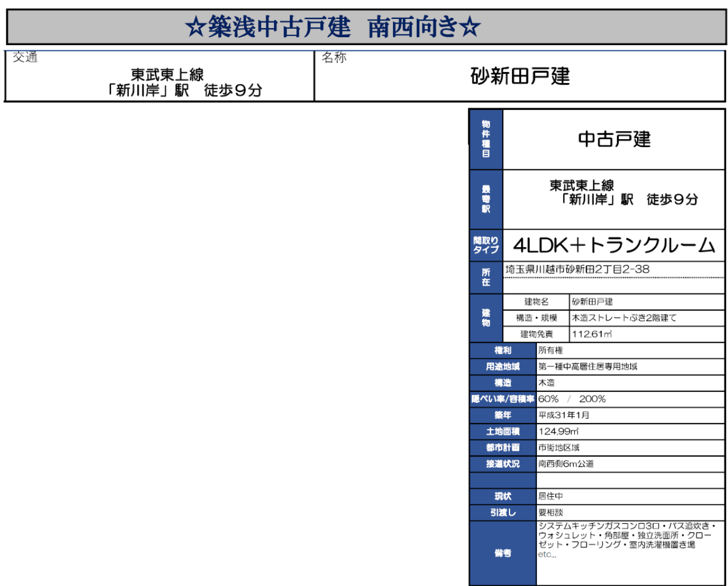Select the 市街地区域 city planning cell
Screen dimensions: 728x586
pyautogui.click(x=559, y=448)
